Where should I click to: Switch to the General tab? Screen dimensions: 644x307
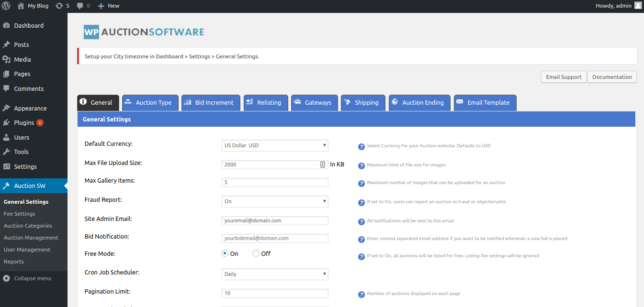(98, 102)
